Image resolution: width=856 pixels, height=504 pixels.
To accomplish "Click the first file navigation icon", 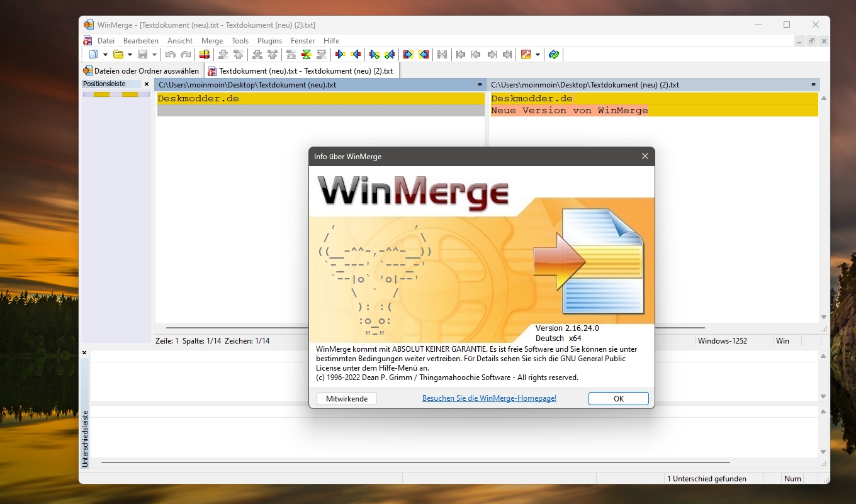I will [x=461, y=55].
